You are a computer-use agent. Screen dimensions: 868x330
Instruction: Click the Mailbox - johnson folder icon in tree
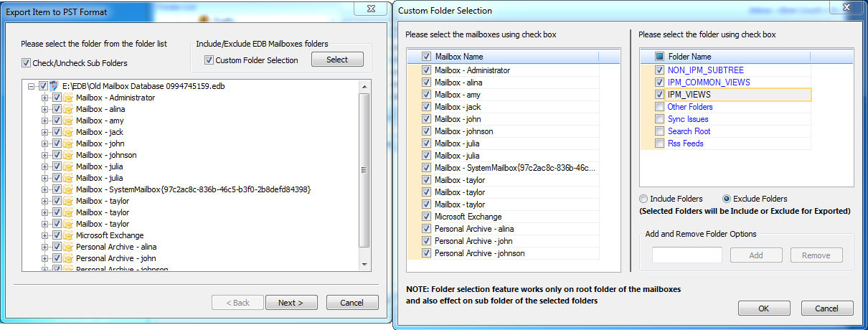click(68, 155)
